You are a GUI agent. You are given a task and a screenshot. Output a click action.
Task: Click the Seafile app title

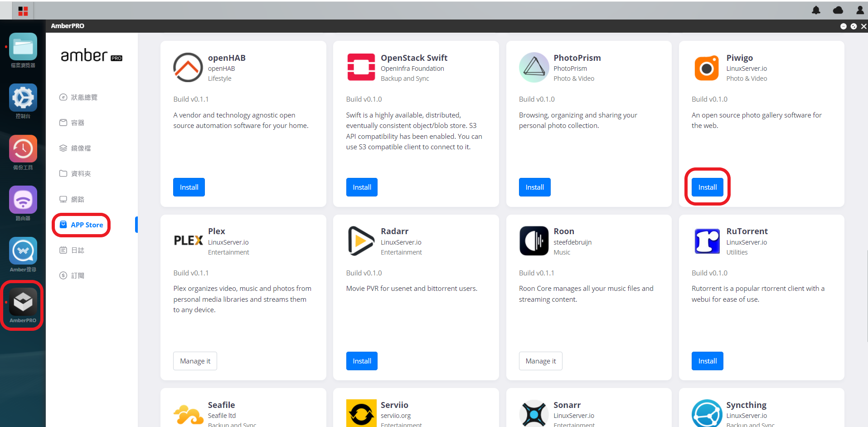(222, 405)
